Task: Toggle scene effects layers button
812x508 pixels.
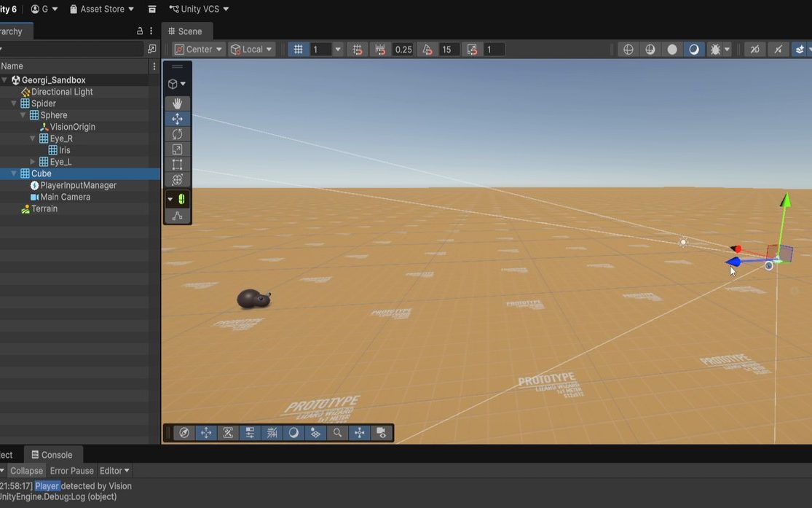Action: click(x=800, y=50)
